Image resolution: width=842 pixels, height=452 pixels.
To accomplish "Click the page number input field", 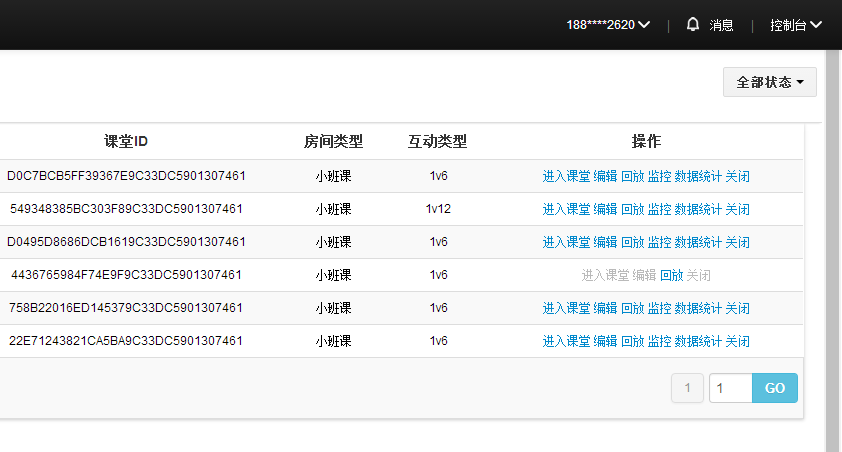I will click(x=730, y=388).
